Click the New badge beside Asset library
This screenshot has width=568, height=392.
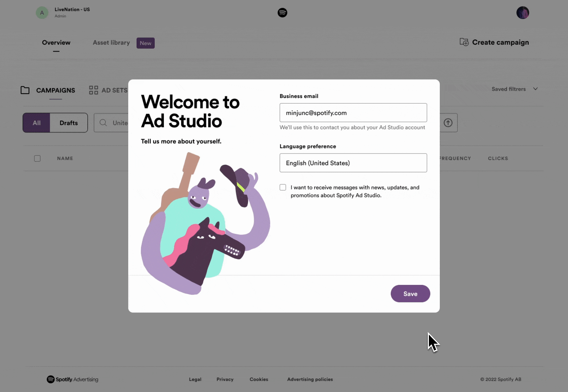click(146, 43)
